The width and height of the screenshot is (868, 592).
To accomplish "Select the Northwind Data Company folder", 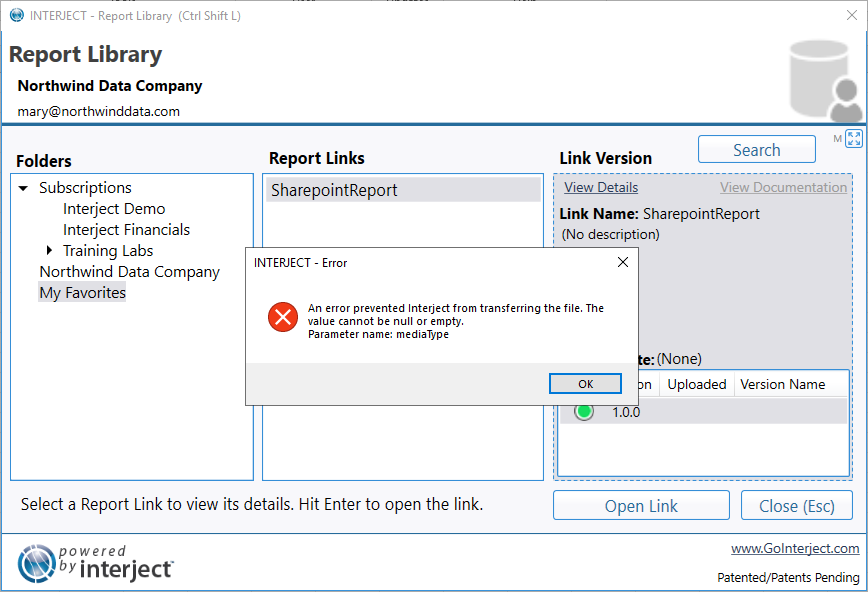I will click(130, 272).
